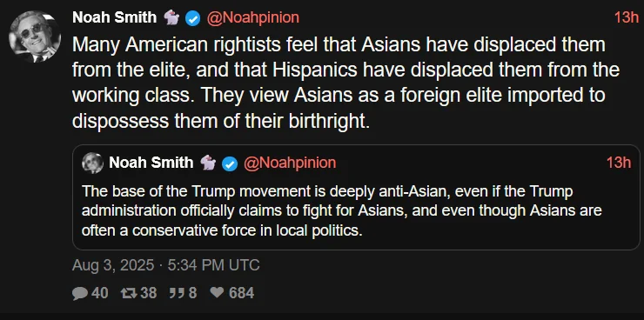Click the quoted tweet's bordered card area
The height and width of the screenshot is (320, 644).
[356, 197]
